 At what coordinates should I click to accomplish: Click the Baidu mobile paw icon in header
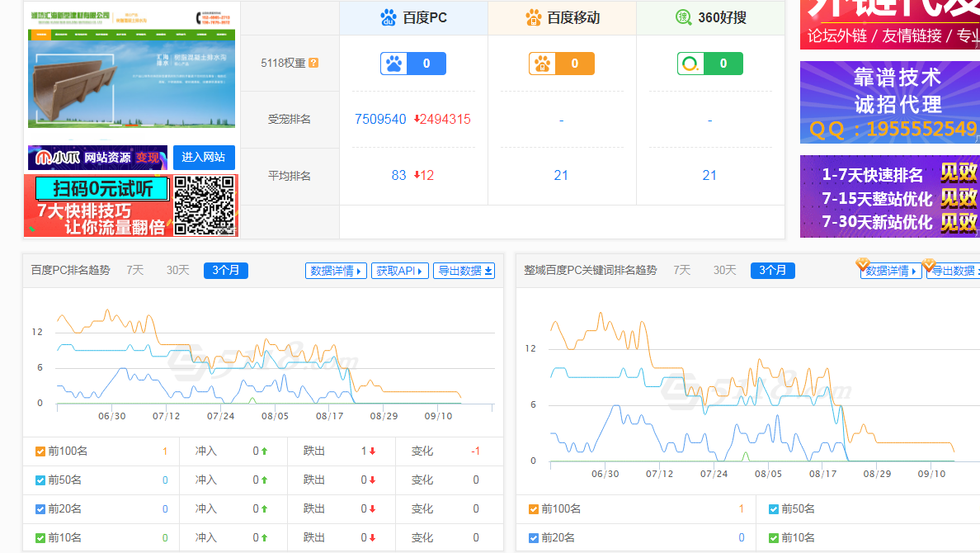coord(533,17)
